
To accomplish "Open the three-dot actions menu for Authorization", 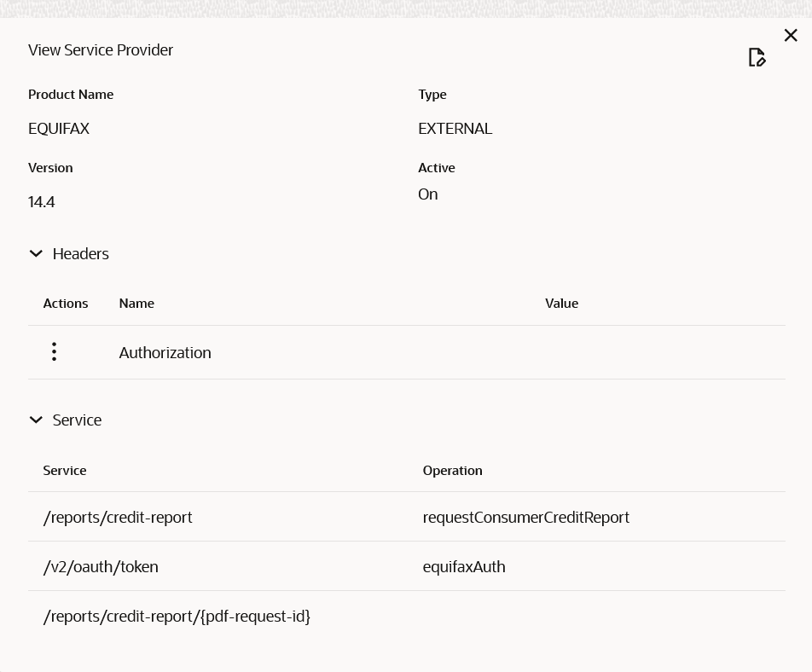I will point(54,352).
